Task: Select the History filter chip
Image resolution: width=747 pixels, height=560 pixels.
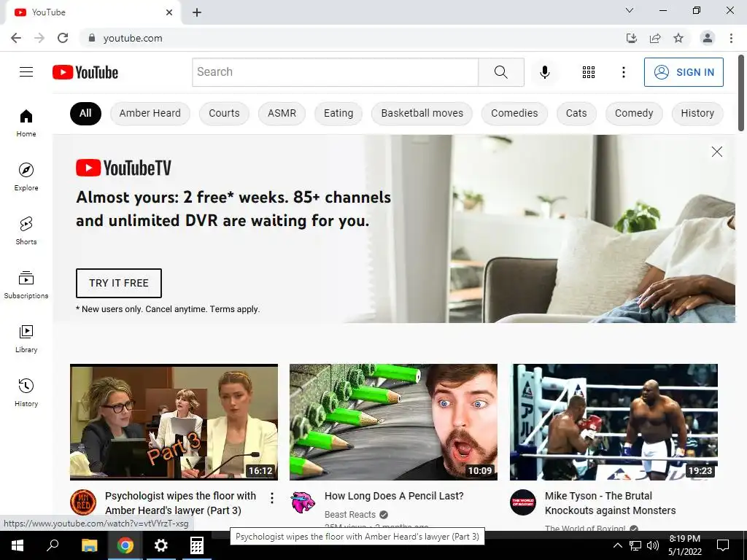Action: 697,113
